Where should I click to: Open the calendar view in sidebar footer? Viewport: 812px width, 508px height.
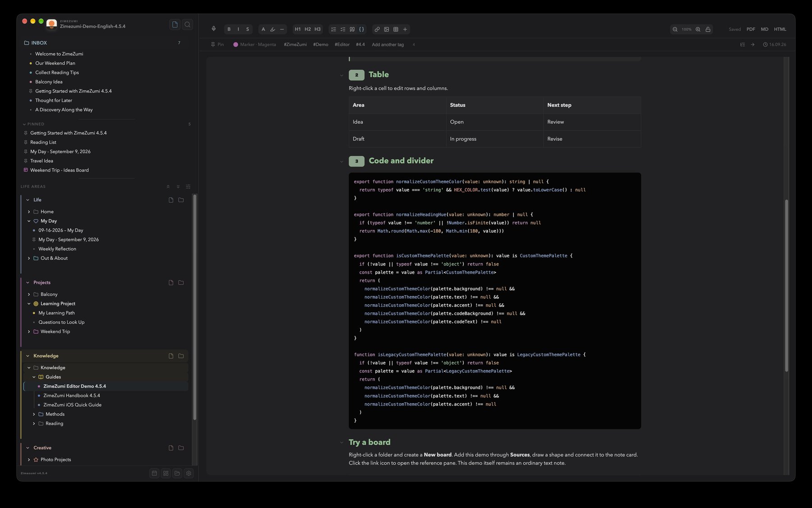click(x=154, y=473)
